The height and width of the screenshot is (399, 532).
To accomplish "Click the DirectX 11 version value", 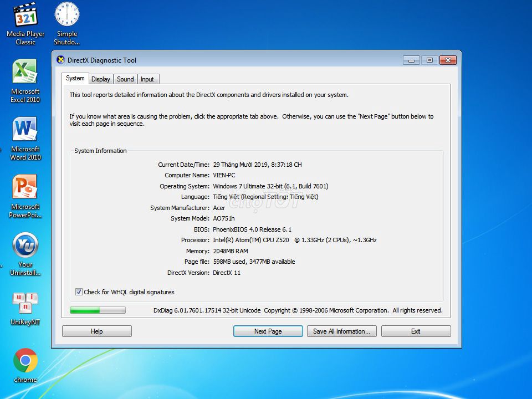I will point(226,273).
